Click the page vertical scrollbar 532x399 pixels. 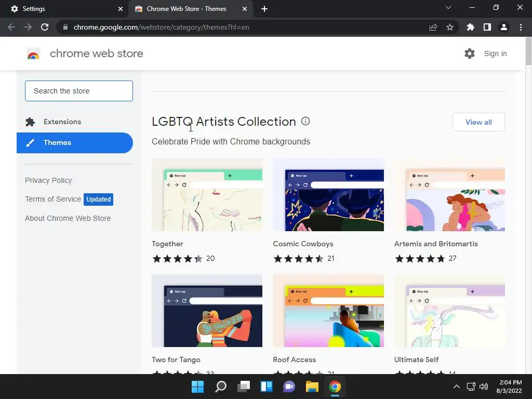pos(528,51)
